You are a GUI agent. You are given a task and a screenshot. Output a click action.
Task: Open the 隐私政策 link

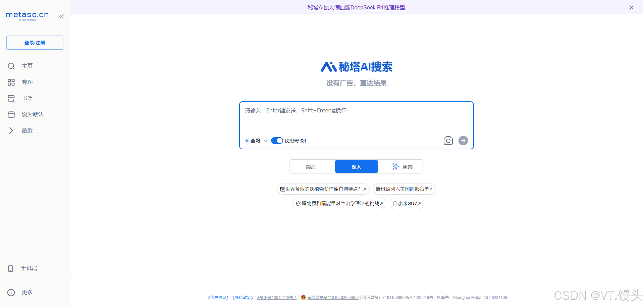pyautogui.click(x=243, y=298)
